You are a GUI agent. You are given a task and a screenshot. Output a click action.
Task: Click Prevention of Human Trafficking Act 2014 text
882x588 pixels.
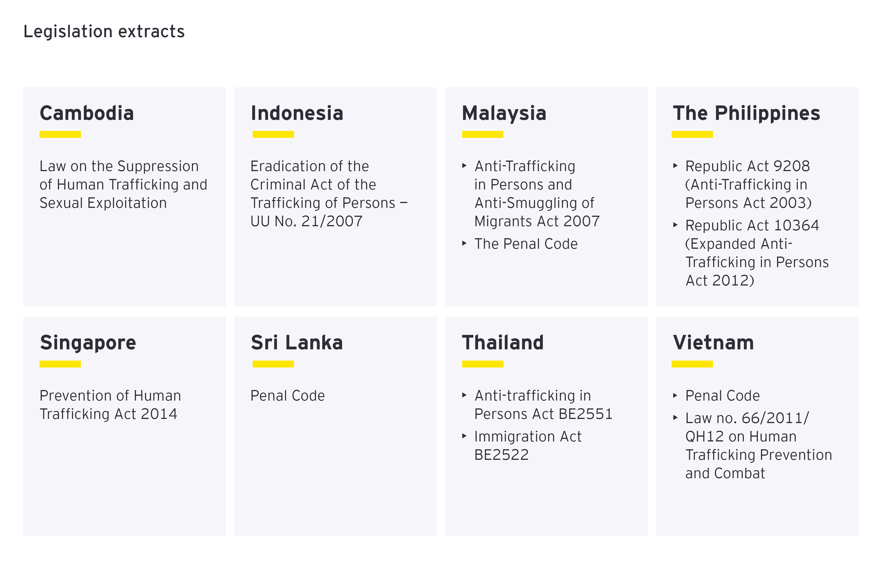[x=110, y=405]
